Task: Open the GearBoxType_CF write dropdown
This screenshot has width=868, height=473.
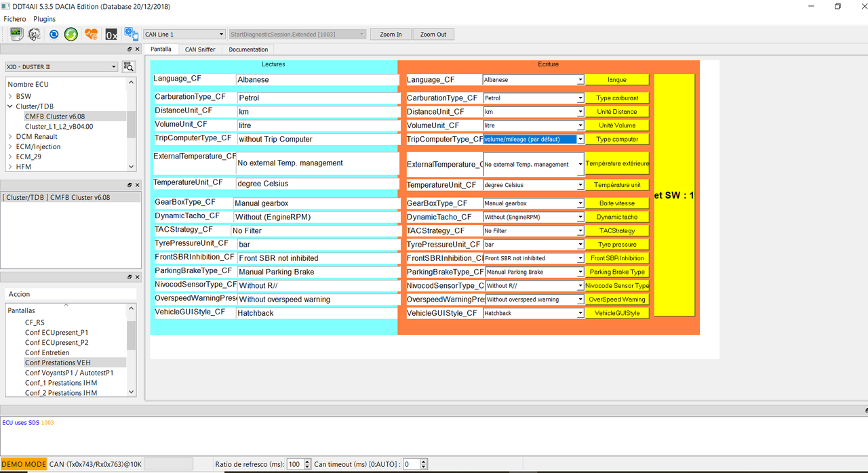Action: click(x=533, y=203)
